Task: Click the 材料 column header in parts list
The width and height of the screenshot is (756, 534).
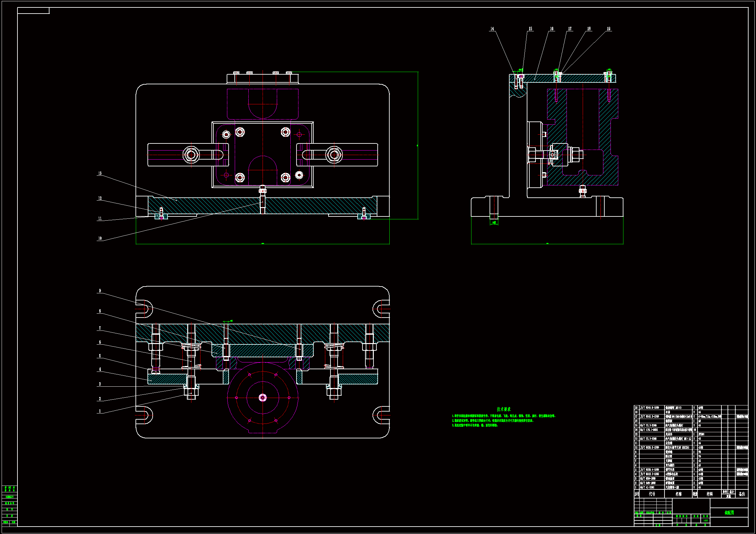Action: point(709,494)
